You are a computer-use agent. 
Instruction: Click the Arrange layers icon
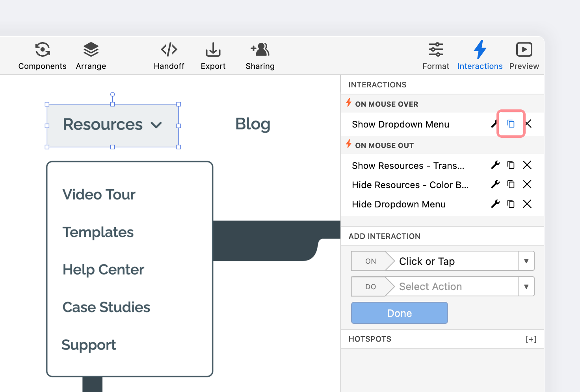[x=91, y=50]
